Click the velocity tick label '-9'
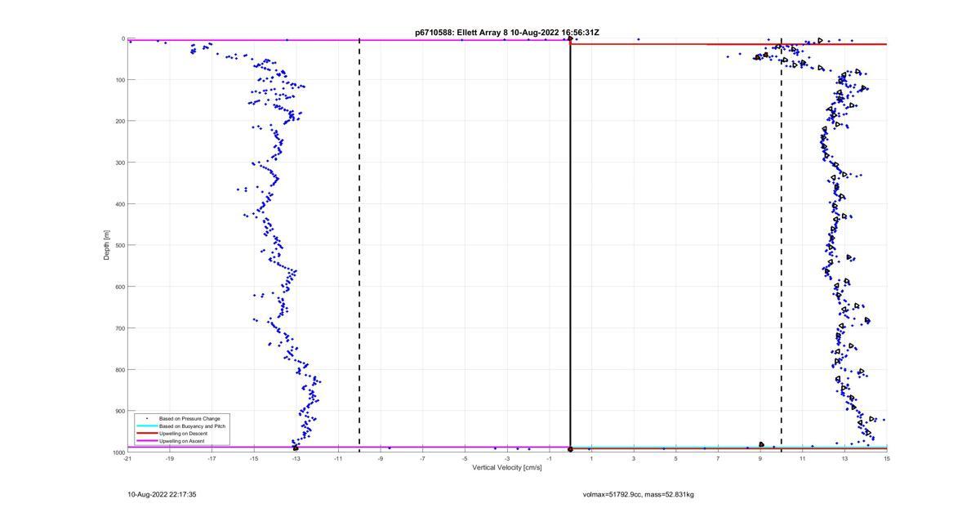Screen dimensions: 980x508 (x=381, y=459)
